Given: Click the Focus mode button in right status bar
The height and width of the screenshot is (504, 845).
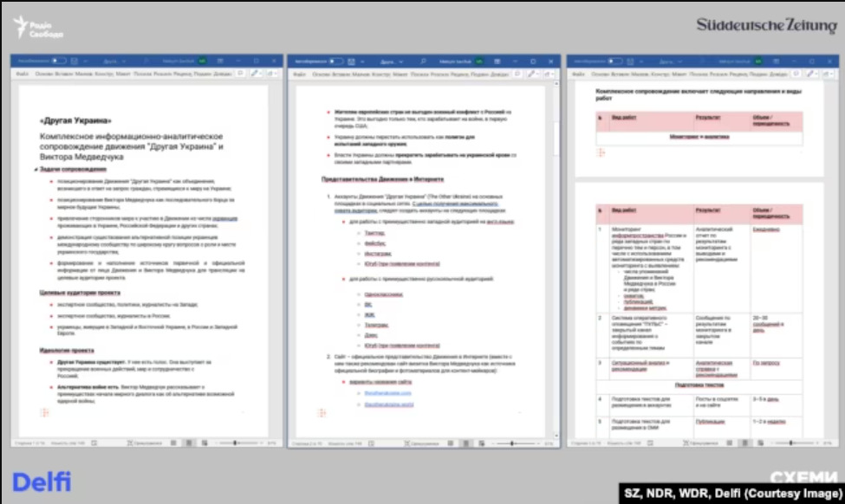Looking at the screenshot, I should [x=700, y=443].
